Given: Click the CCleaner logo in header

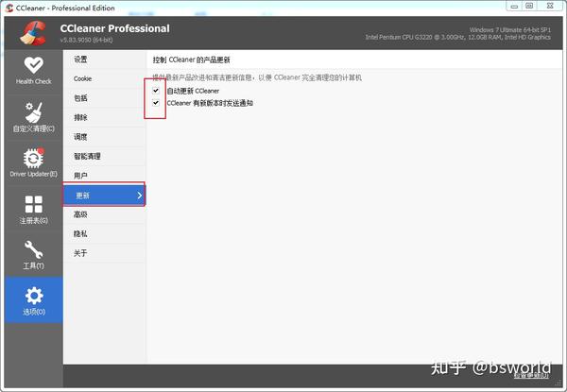Looking at the screenshot, I should coord(33,33).
